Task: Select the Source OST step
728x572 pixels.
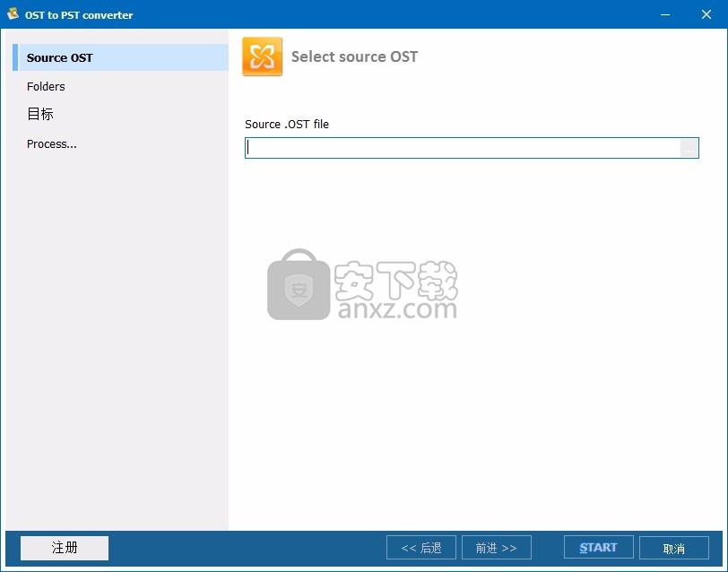Action: point(121,57)
